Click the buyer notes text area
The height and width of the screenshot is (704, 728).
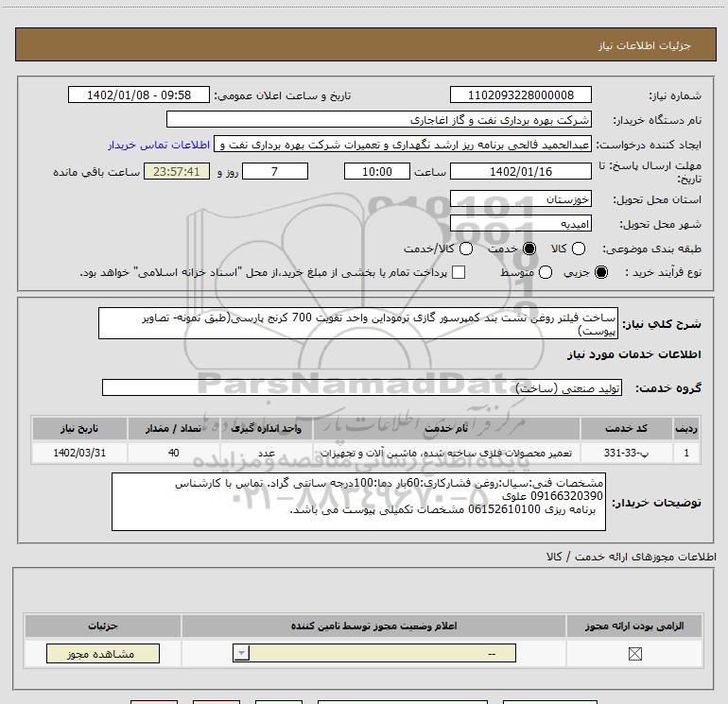tap(358, 502)
